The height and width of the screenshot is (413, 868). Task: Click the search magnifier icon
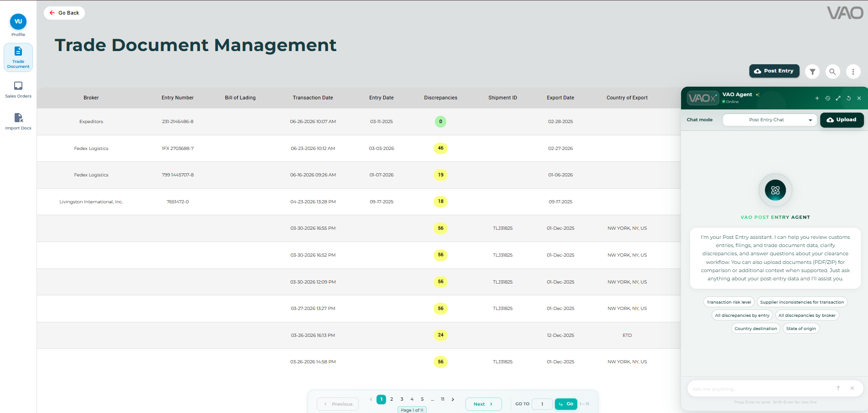pyautogui.click(x=832, y=72)
